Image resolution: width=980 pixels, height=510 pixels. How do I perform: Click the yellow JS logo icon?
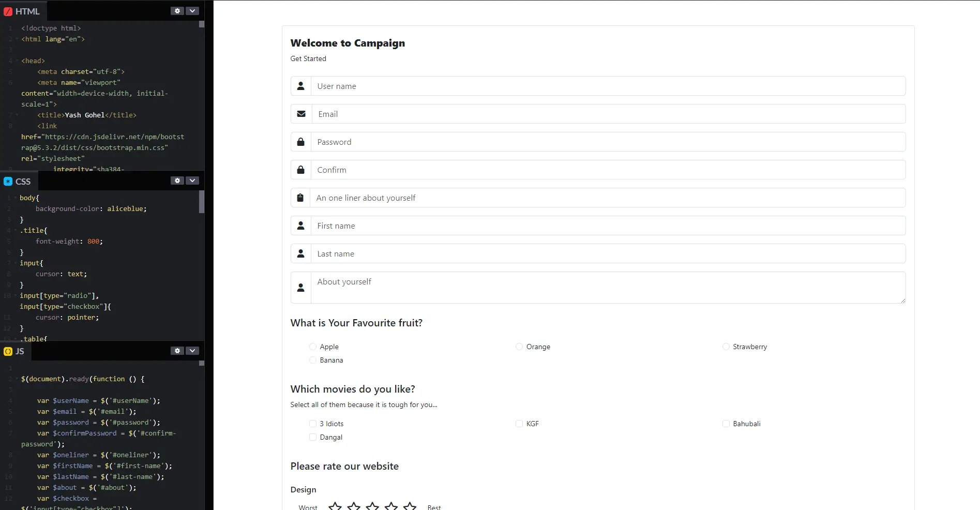coord(8,351)
